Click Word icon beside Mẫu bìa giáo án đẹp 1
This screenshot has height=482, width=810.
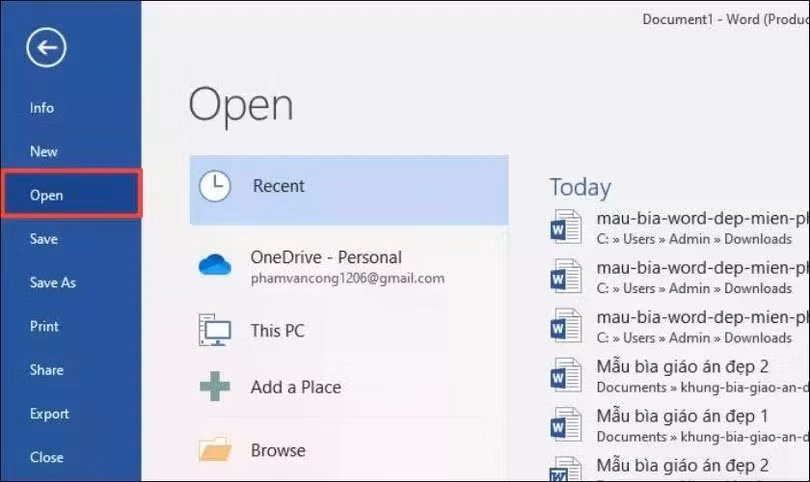(566, 425)
